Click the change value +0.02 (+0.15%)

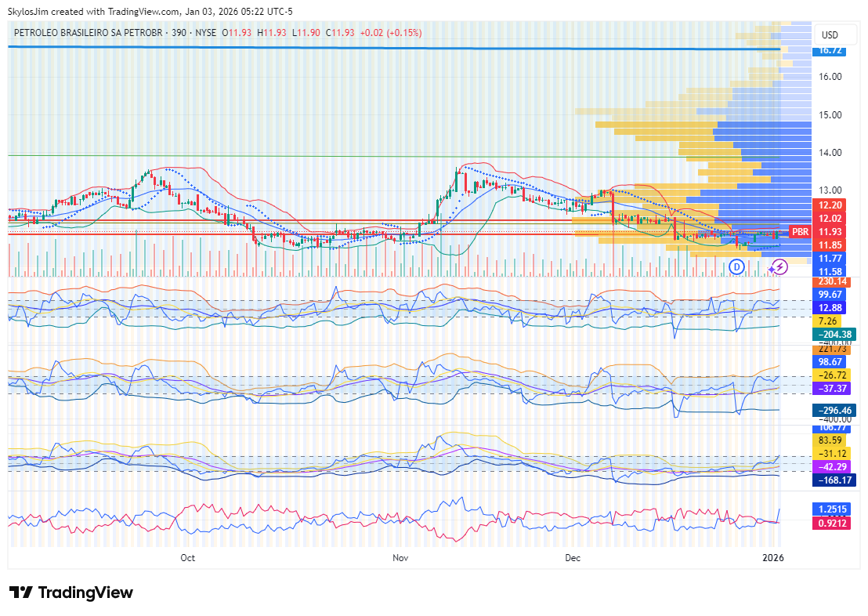tap(391, 33)
